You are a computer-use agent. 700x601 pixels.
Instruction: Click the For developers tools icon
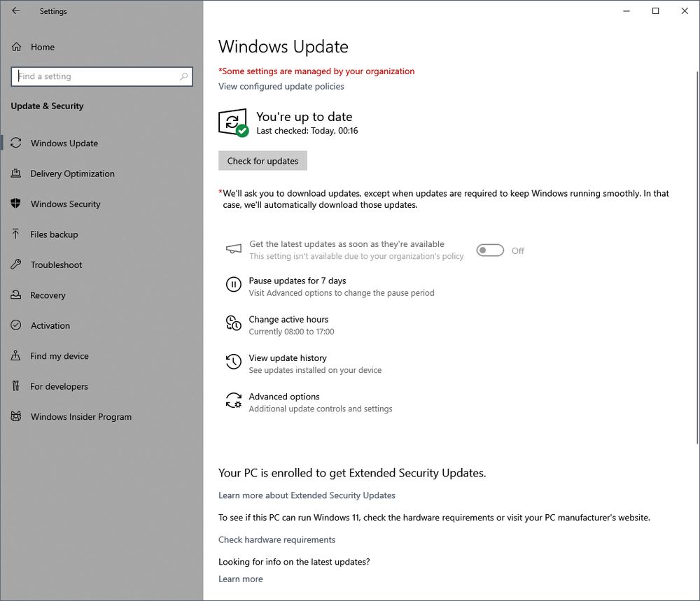(16, 386)
